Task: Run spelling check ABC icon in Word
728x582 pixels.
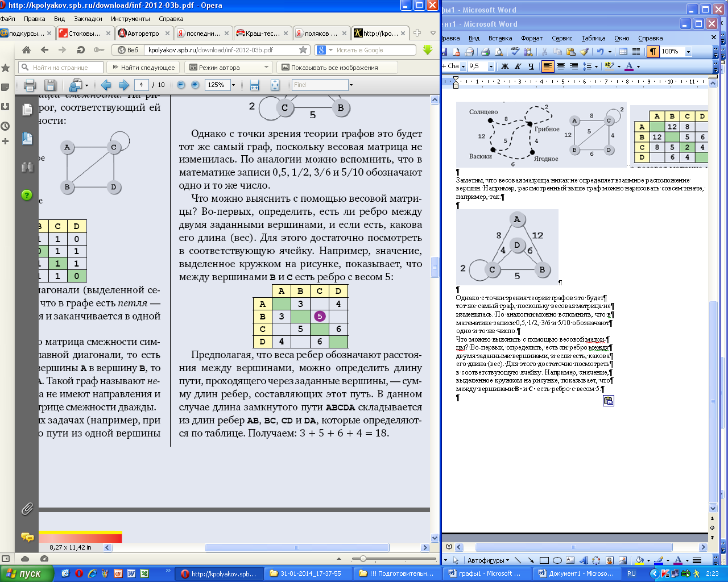Action: pyautogui.click(x=515, y=52)
